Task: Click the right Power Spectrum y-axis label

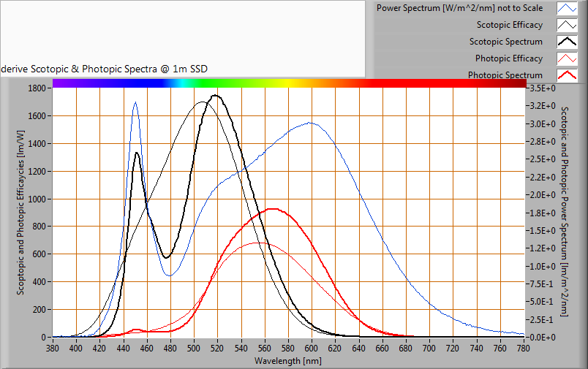Action: tap(564, 211)
